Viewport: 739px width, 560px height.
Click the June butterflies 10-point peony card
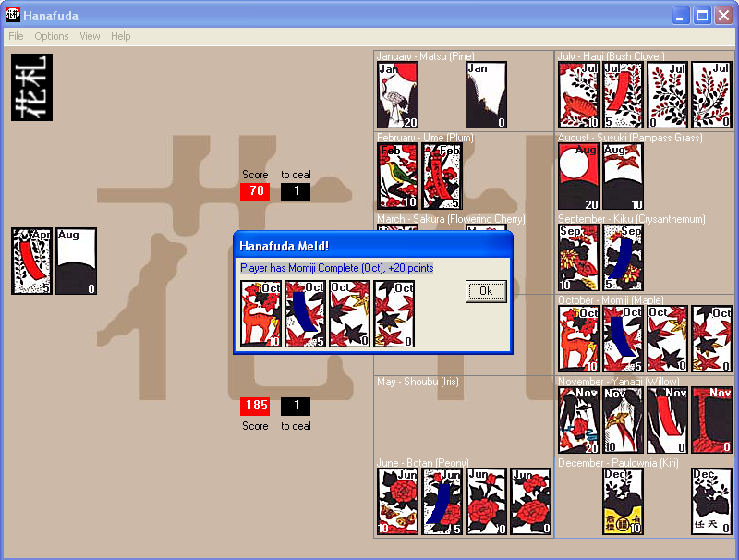(397, 501)
